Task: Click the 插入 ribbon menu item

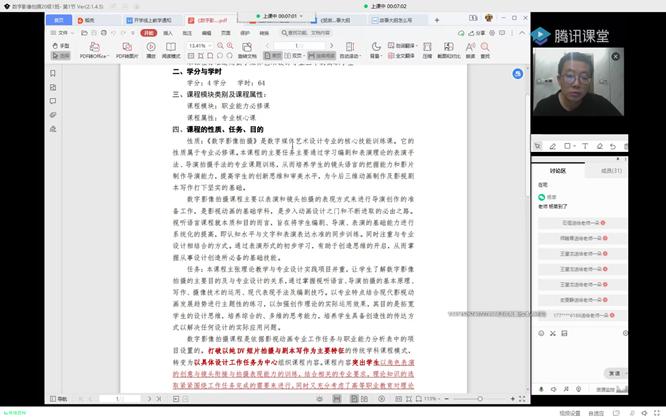Action: (x=168, y=32)
